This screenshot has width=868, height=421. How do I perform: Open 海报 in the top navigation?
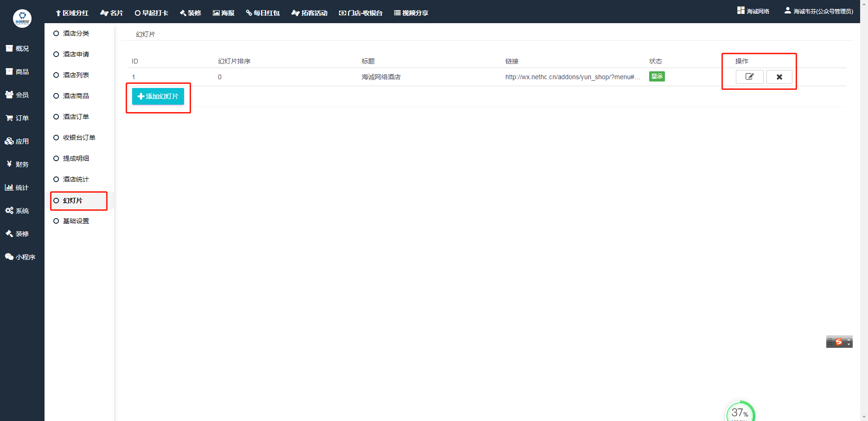(223, 13)
